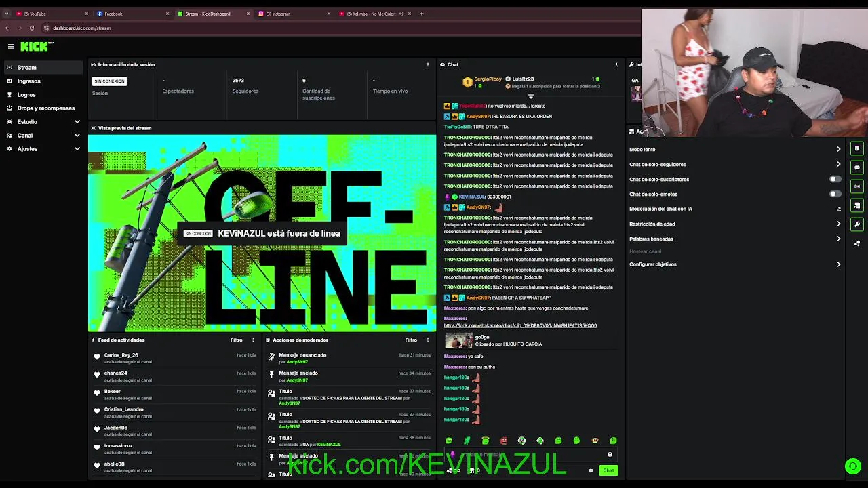Switch to the YouTube browser tab
This screenshot has width=868, height=488.
pos(52,14)
